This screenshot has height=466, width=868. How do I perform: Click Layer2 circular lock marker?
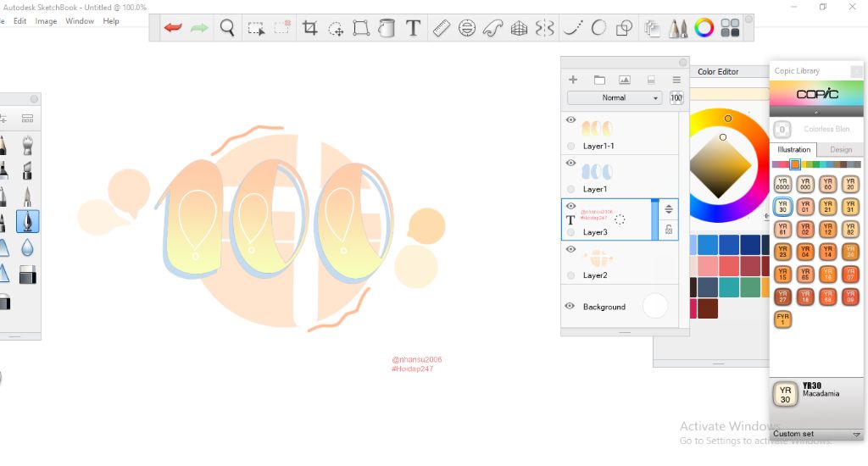pyautogui.click(x=570, y=275)
